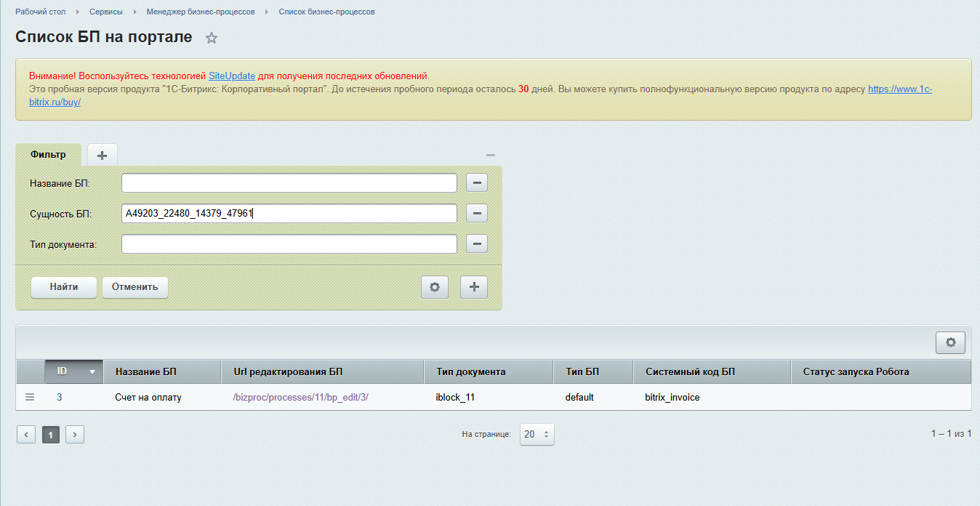Open filter settings gear menu
This screenshot has width=980, height=506.
[x=435, y=287]
